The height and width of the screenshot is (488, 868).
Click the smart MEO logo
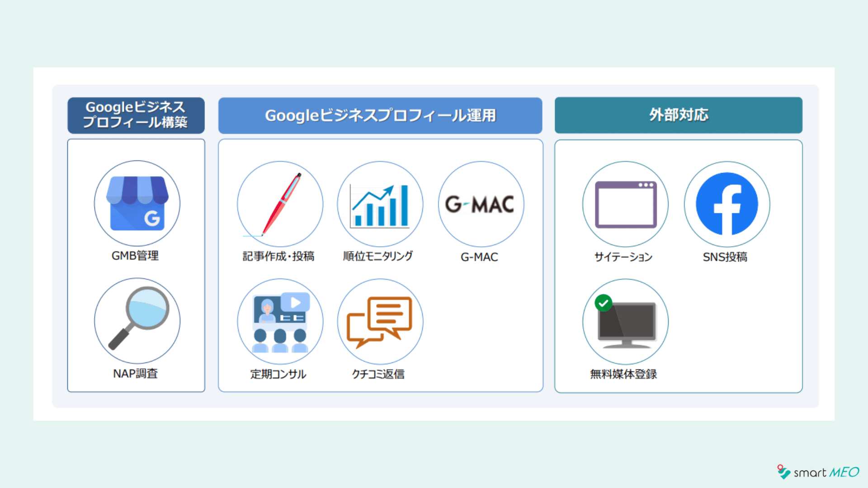tap(818, 472)
